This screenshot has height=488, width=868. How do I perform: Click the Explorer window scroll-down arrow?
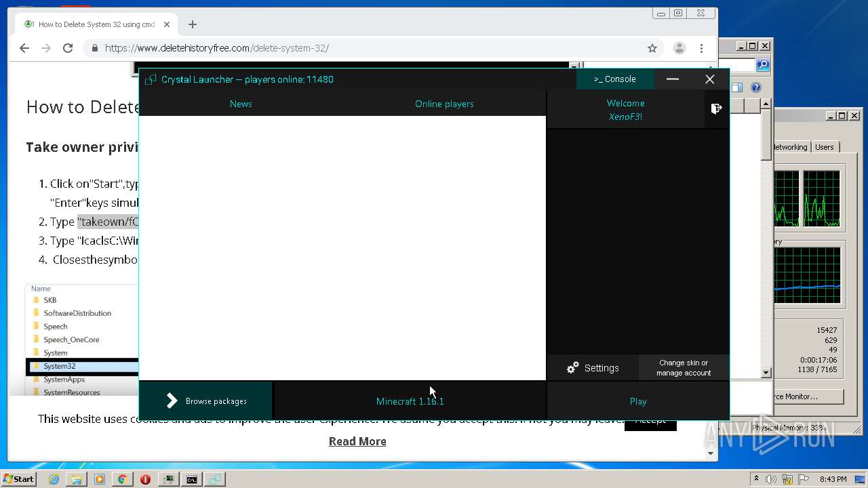(x=766, y=373)
